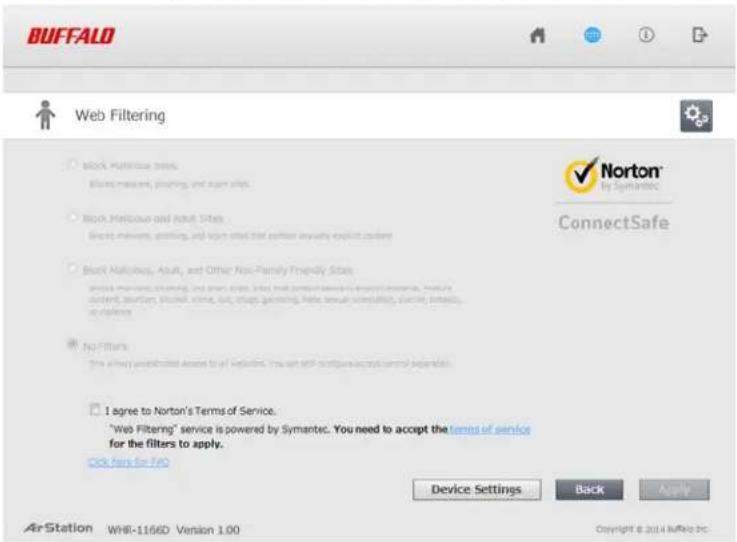This screenshot has width=737, height=542.
Task: Select Block Malicious and Adult Sites option
Action: coord(72,217)
